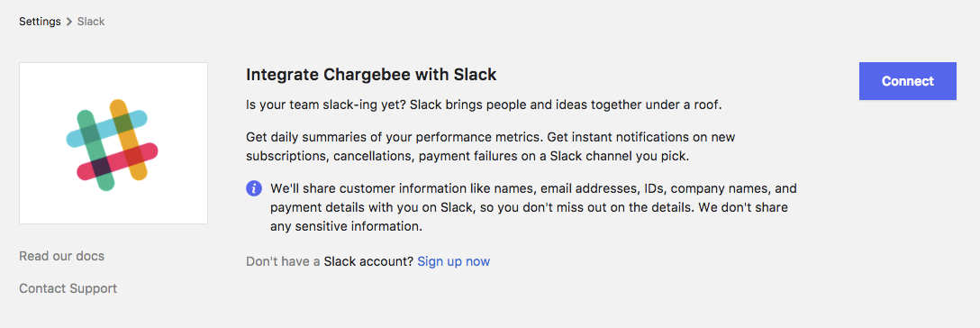
Task: Click the pink-red bar in Slack logo
Action: (117, 160)
